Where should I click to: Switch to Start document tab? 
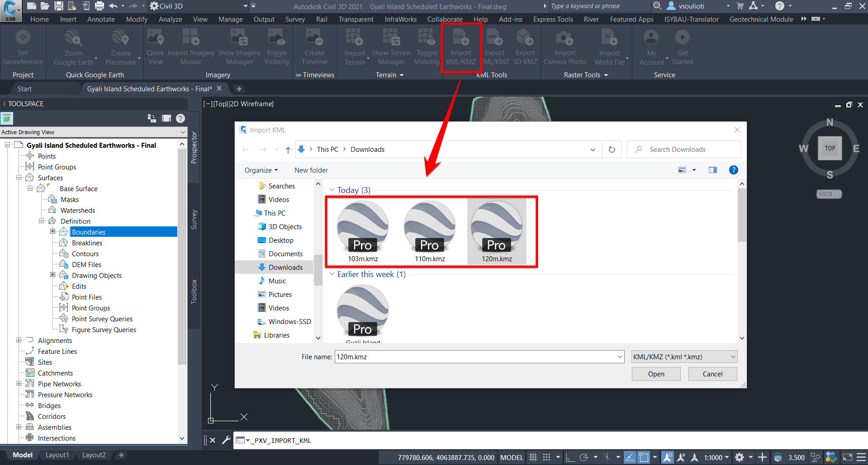[24, 89]
